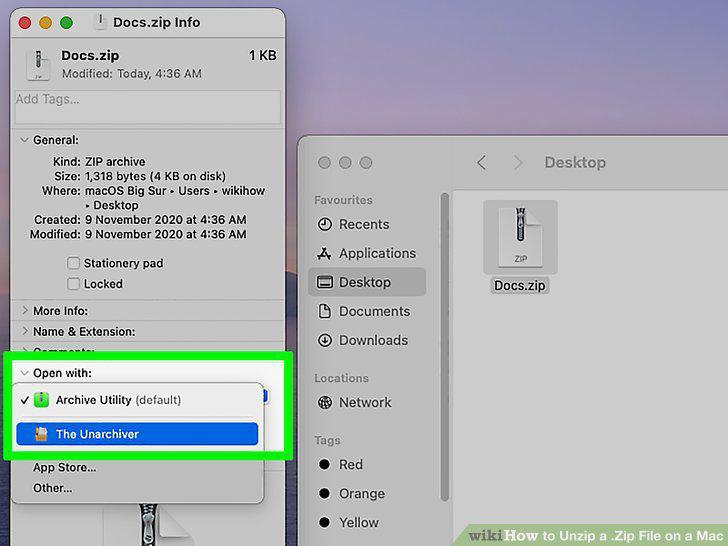The width and height of the screenshot is (728, 546).
Task: Click the Size value 1,318 bytes
Action: (x=155, y=176)
